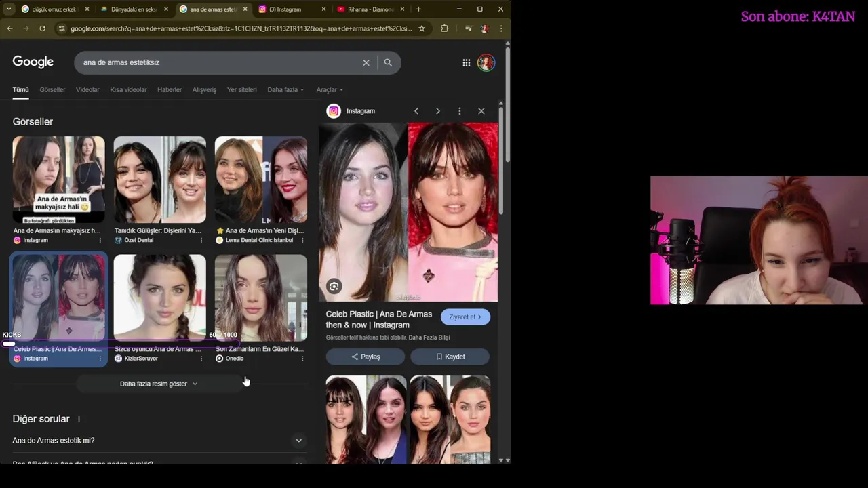Click the Kaydet button
The image size is (868, 488).
(450, 357)
